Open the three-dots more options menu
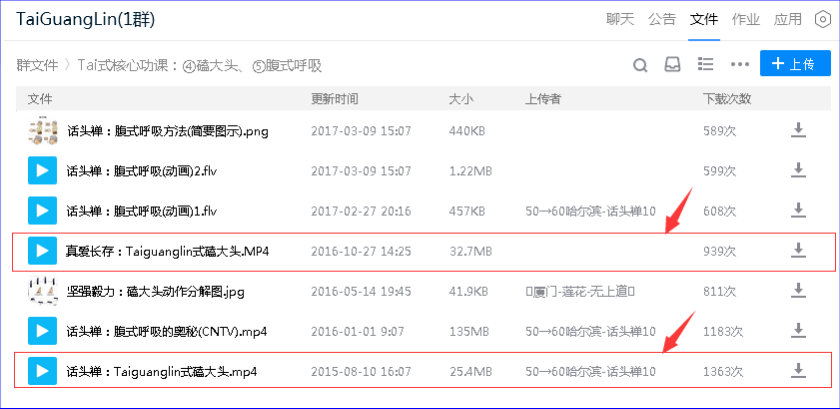Viewport: 840px width, 409px height. tap(740, 65)
